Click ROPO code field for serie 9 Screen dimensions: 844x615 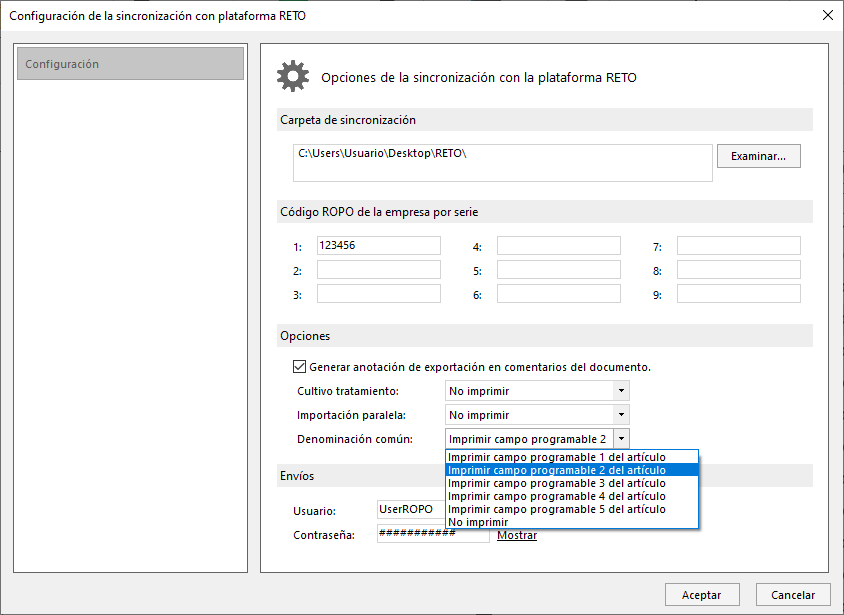click(738, 294)
